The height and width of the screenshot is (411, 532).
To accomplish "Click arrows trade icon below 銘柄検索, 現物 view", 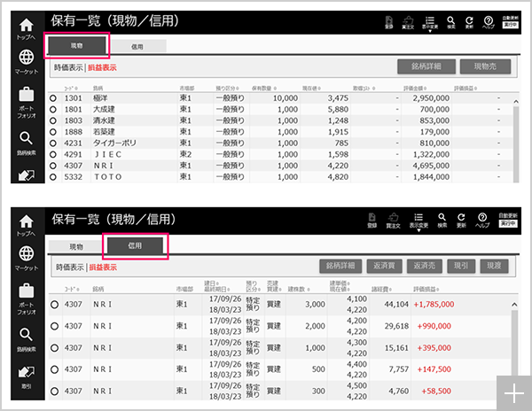I will tap(26, 175).
